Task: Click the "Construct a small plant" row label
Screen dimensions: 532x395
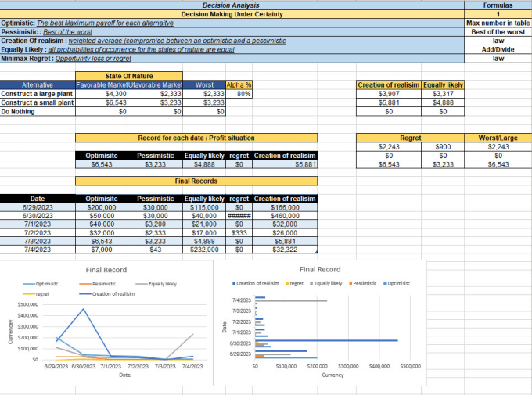Action: click(x=38, y=102)
